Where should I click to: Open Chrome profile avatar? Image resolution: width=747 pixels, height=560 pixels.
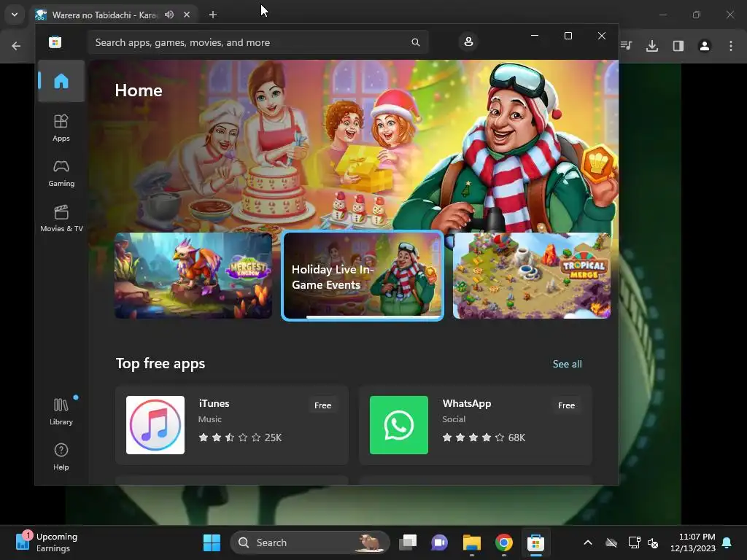pyautogui.click(x=705, y=46)
